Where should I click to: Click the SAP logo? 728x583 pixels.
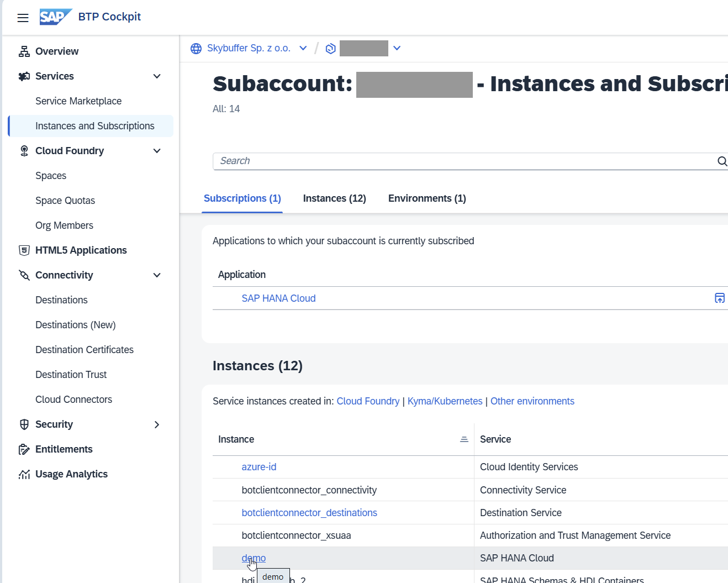point(56,17)
